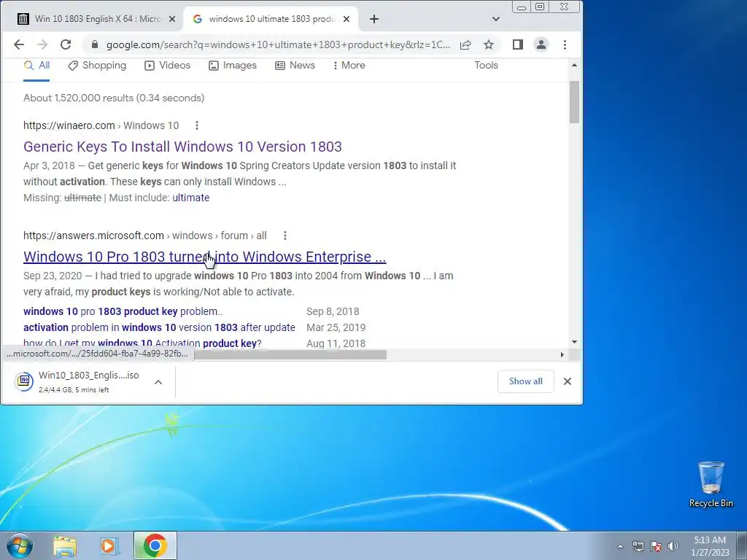Click the Chrome taskbar icon
Screen dimensions: 747x560
tap(155, 545)
